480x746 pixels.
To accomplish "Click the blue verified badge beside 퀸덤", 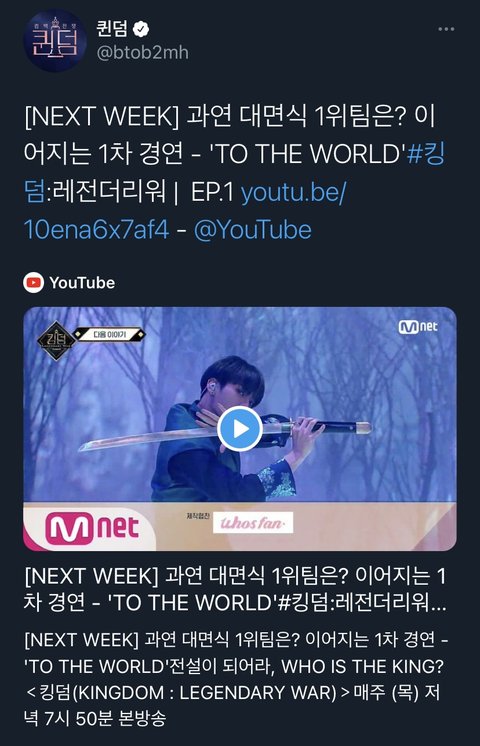I will pos(141,29).
